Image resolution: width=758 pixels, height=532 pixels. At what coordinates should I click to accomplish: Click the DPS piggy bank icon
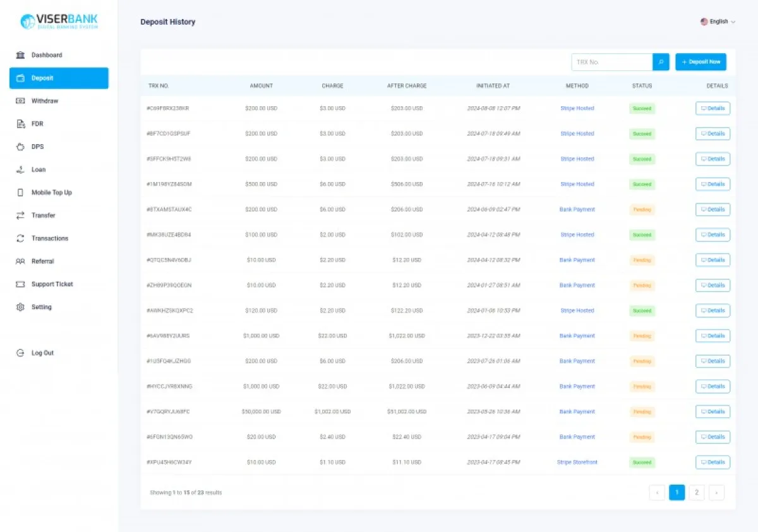coord(20,147)
